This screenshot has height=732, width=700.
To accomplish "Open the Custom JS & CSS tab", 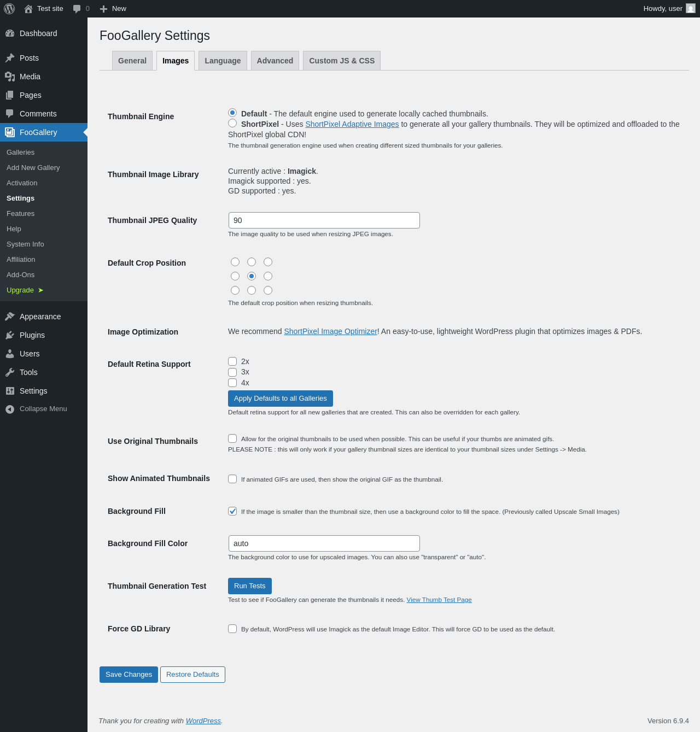I will tap(342, 61).
